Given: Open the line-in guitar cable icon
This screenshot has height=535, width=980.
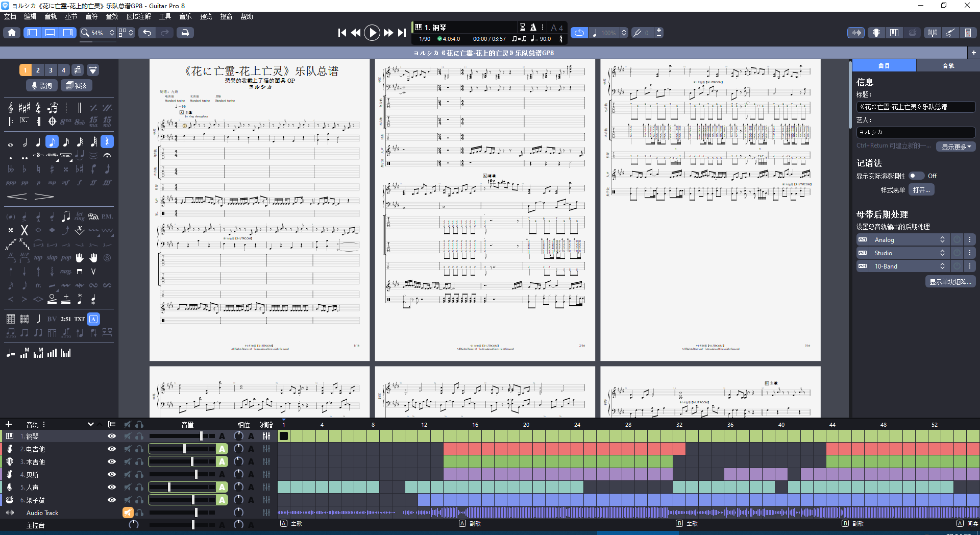Looking at the screenshot, I should [x=950, y=33].
